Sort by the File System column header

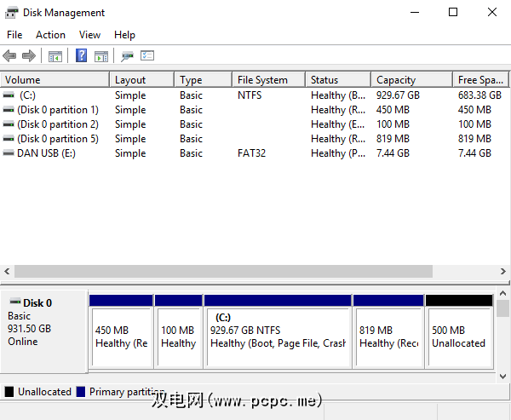(x=267, y=80)
